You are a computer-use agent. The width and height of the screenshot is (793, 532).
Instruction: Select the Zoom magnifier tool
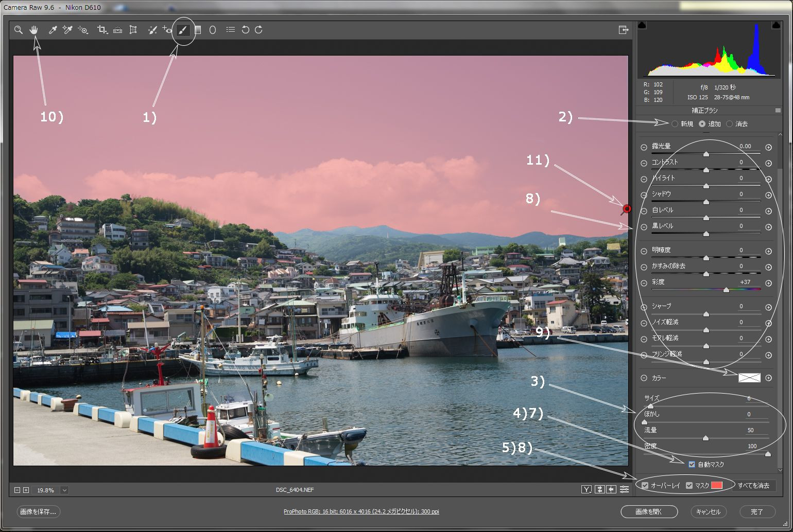(19, 30)
